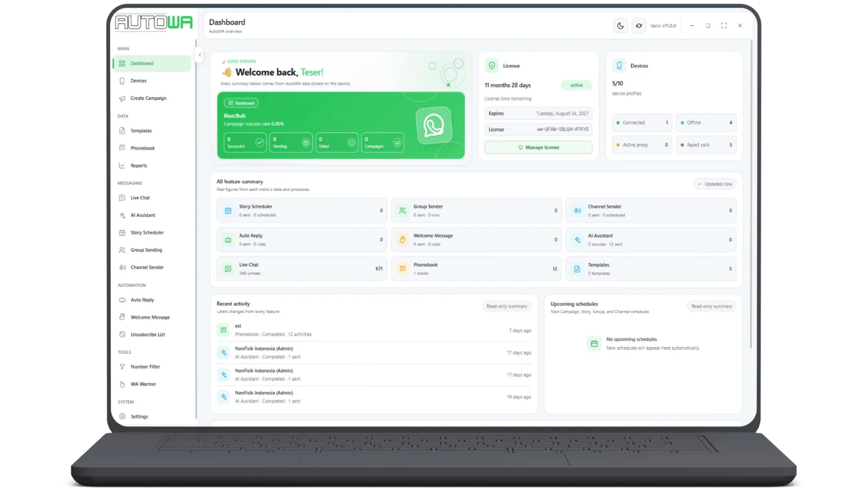
Task: Toggle dark mode with moon icon
Action: 620,25
